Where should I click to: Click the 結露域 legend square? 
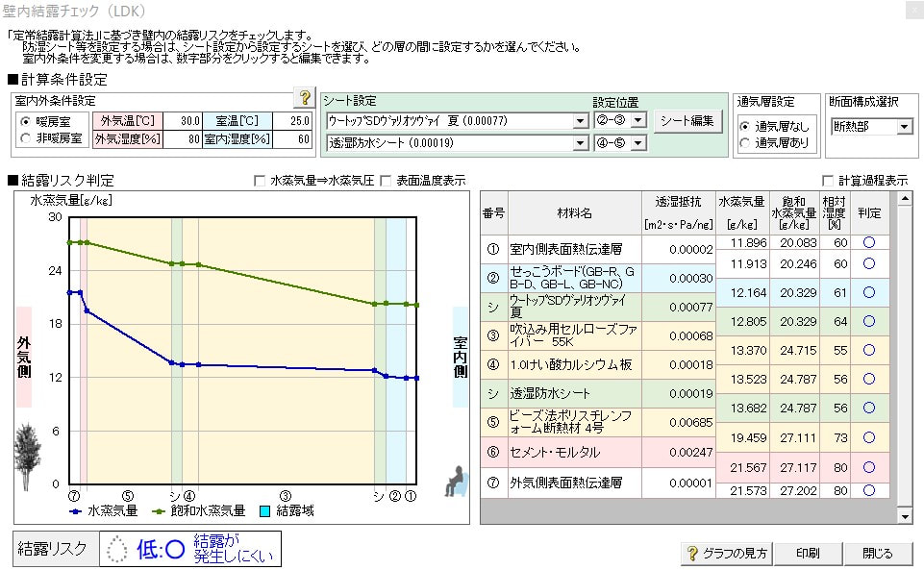pos(265,511)
